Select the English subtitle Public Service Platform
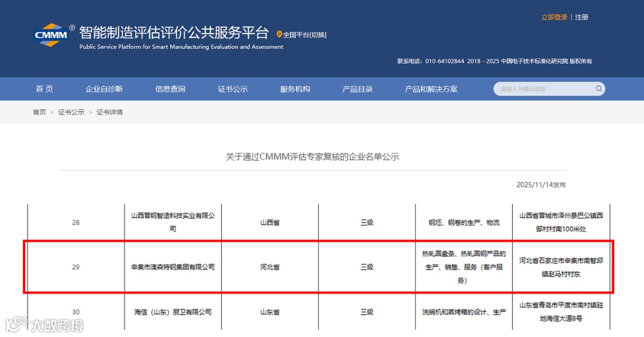Screen dimensions: 644x337 tap(181, 47)
